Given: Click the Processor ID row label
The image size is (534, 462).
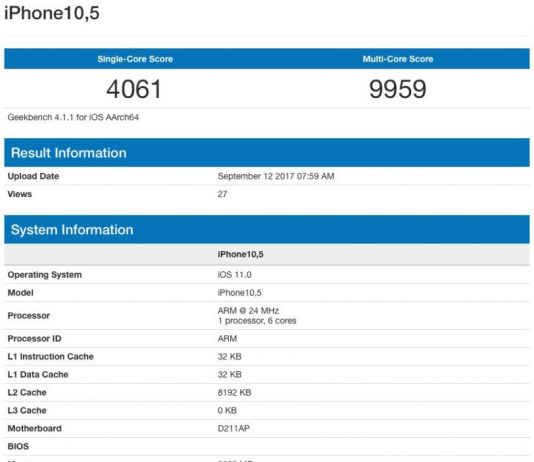Looking at the screenshot, I should point(34,338).
